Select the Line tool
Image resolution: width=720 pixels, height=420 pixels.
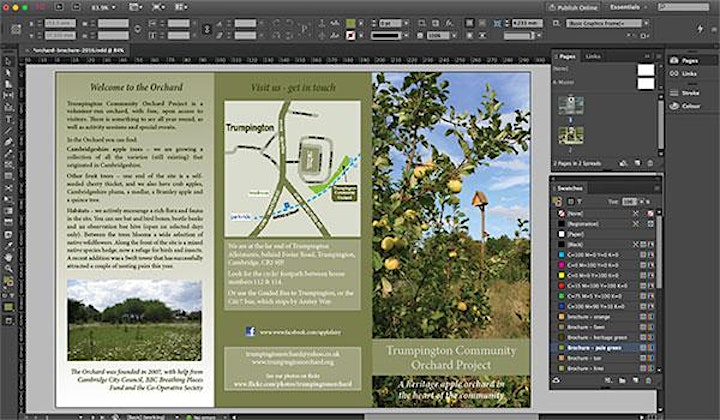click(x=8, y=131)
